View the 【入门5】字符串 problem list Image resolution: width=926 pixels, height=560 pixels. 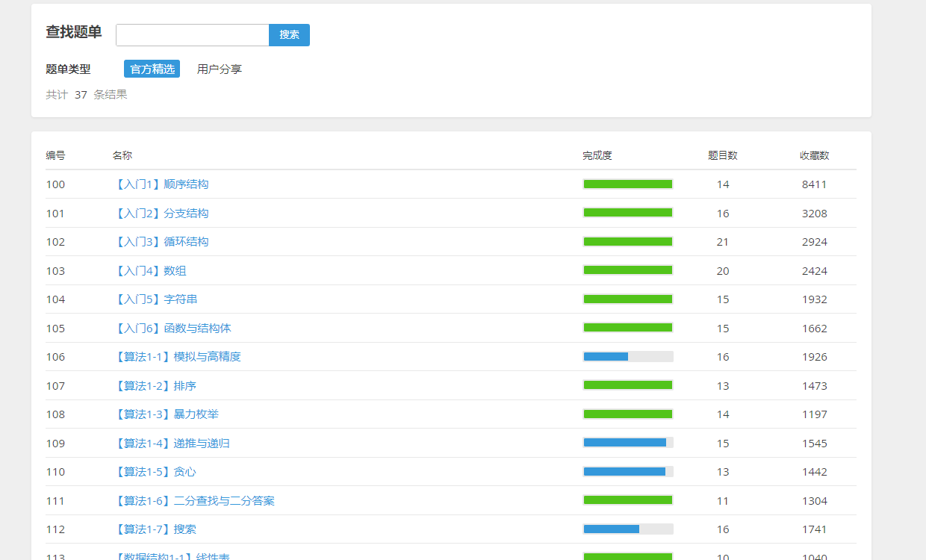155,299
